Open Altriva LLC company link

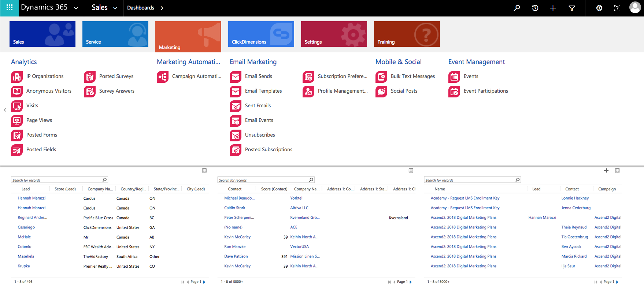[x=299, y=208]
